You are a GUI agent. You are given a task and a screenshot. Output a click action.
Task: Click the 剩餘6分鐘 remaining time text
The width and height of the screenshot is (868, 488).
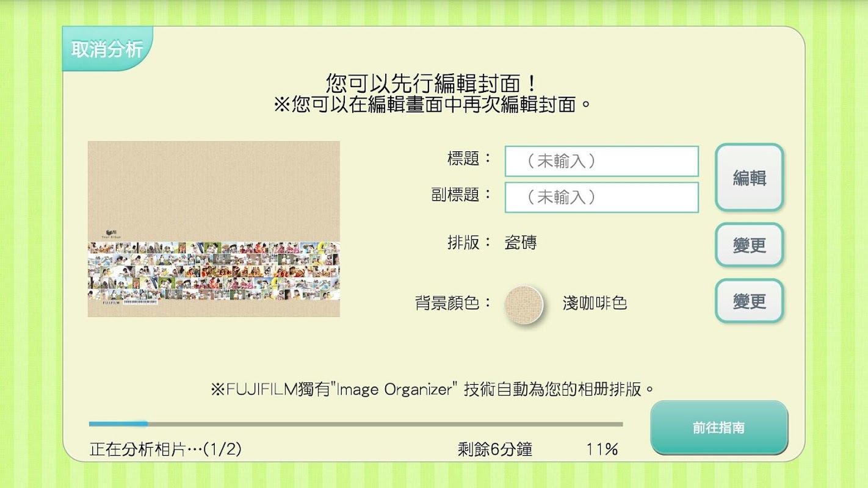pyautogui.click(x=495, y=450)
